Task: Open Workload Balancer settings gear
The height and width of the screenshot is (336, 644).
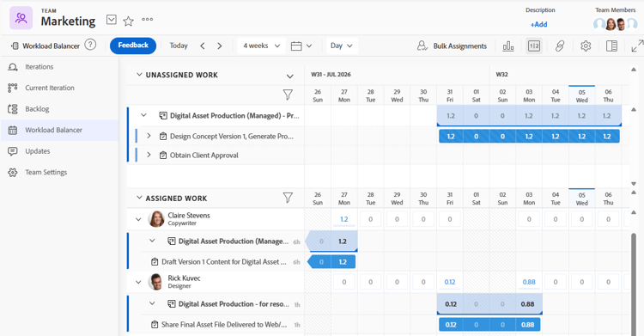Action: coord(586,46)
